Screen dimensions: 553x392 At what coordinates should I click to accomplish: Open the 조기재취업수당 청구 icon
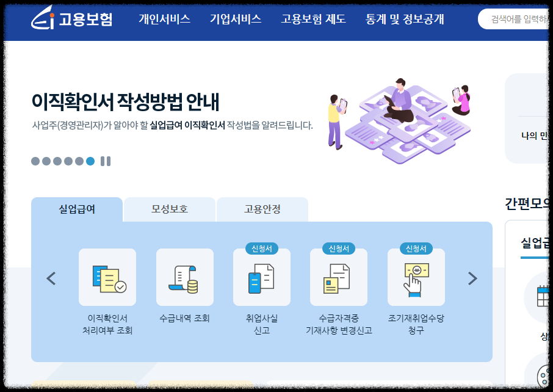[416, 278]
